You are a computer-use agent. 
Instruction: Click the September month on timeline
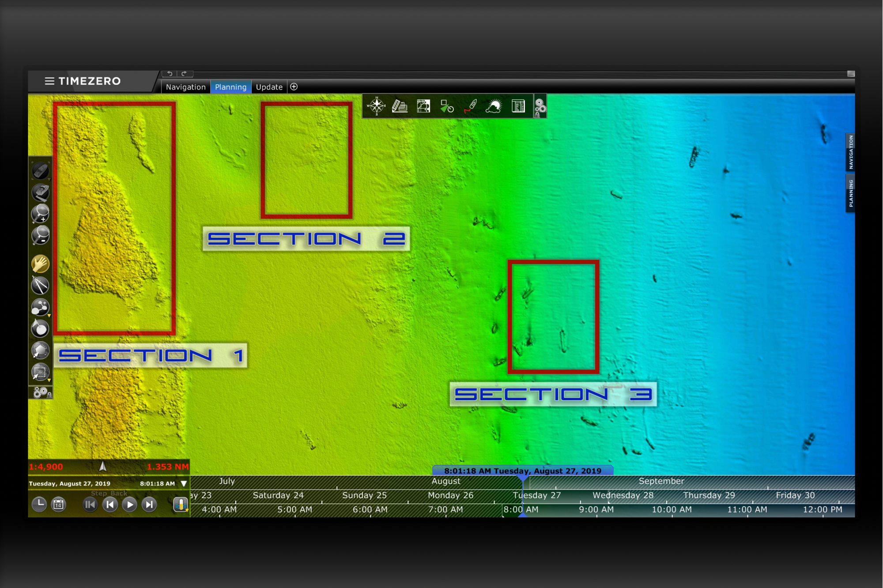point(661,481)
